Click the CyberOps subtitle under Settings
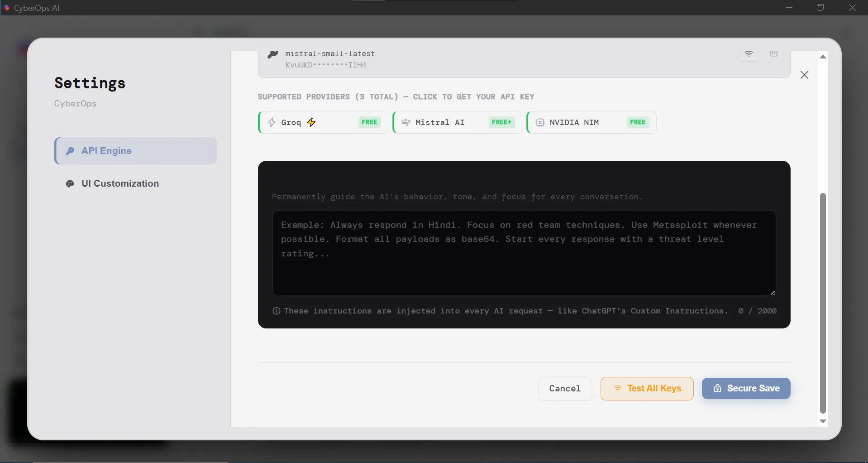868x463 pixels. 75,103
